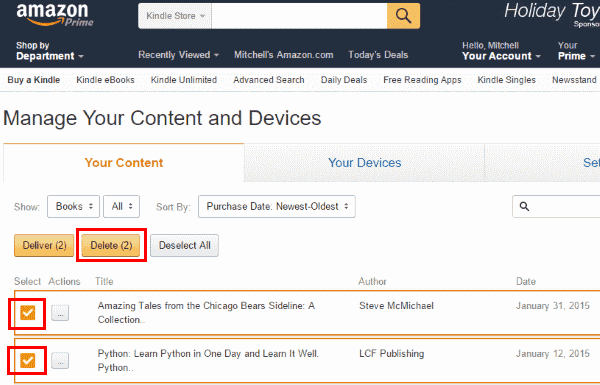Click the orange search magnifier button
Image resolution: width=600 pixels, height=385 pixels.
point(403,16)
